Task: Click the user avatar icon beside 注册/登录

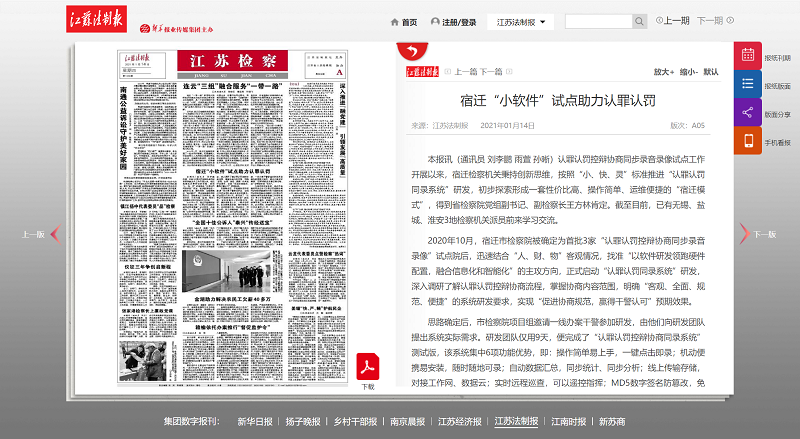Action: coord(435,21)
